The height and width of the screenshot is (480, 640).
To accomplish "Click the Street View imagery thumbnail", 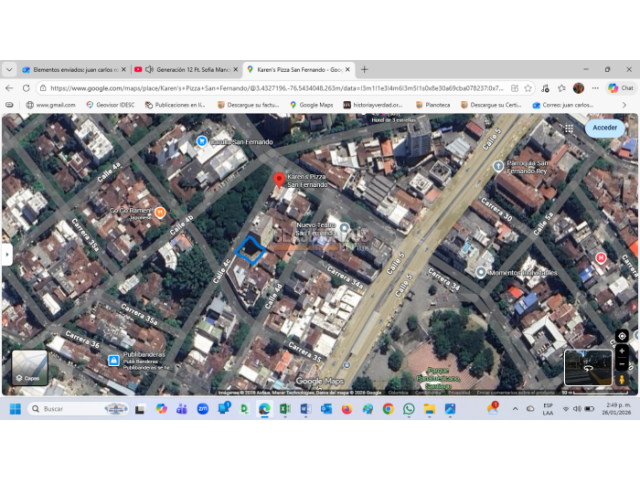I will [588, 368].
